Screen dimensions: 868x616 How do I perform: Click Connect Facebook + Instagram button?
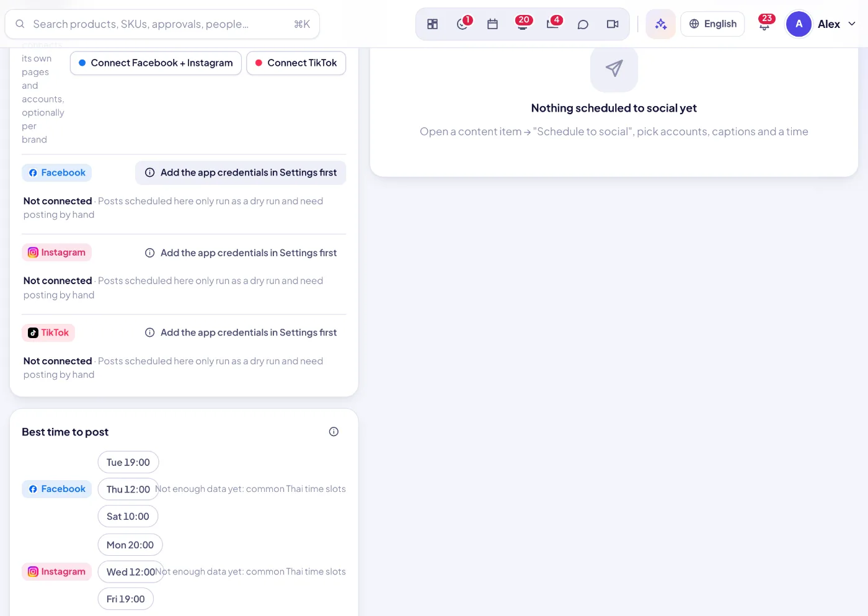pyautogui.click(x=156, y=63)
